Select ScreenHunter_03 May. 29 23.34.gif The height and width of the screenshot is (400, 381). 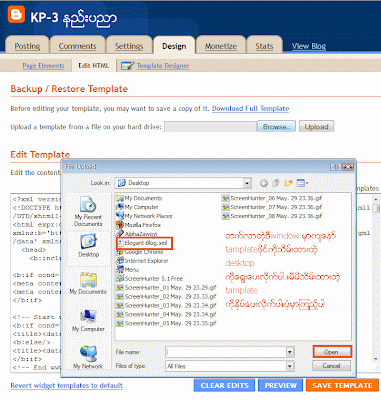tap(167, 305)
